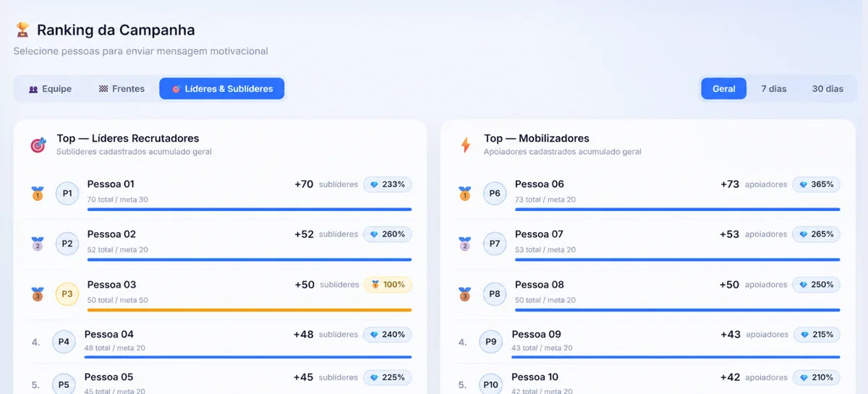Viewport: 868px width, 394px height.
Task: Click the 265% badge of Pessoa 07
Action: (x=817, y=234)
